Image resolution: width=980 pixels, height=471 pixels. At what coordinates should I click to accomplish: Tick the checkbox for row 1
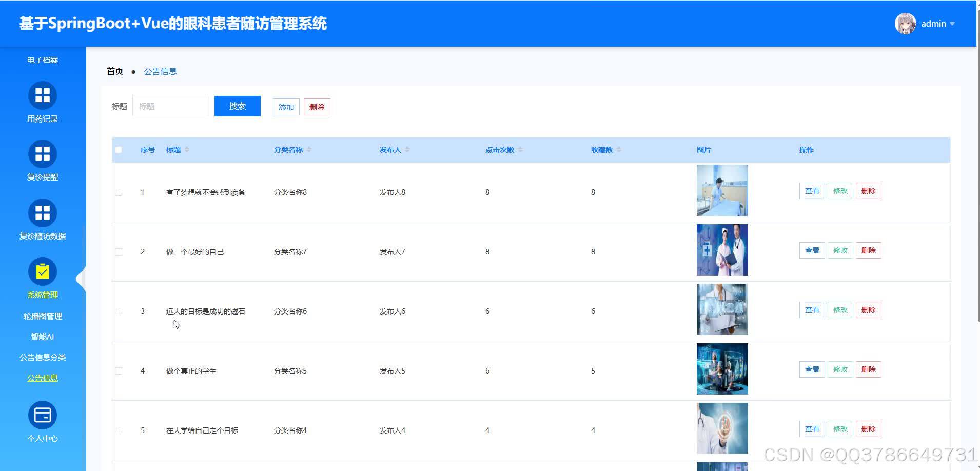point(119,192)
